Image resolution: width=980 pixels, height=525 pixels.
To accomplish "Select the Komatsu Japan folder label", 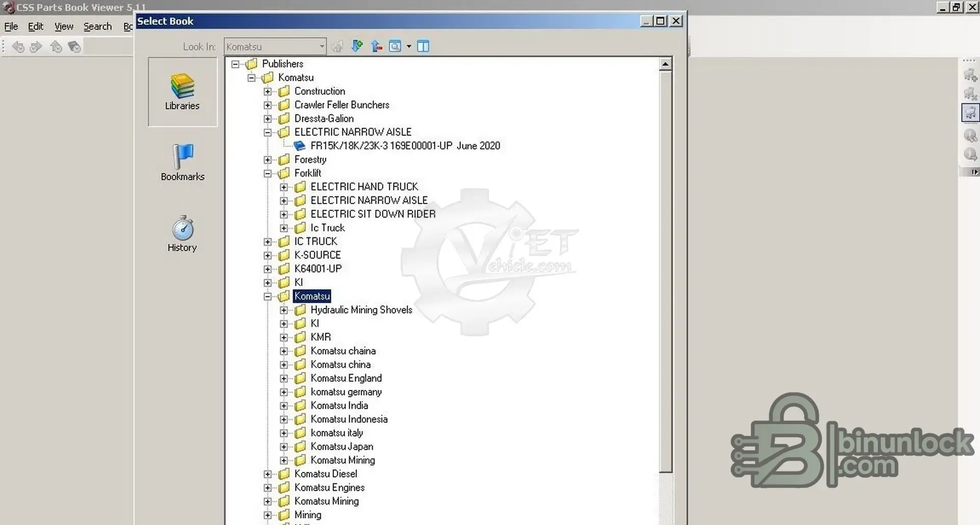I will tap(341, 447).
